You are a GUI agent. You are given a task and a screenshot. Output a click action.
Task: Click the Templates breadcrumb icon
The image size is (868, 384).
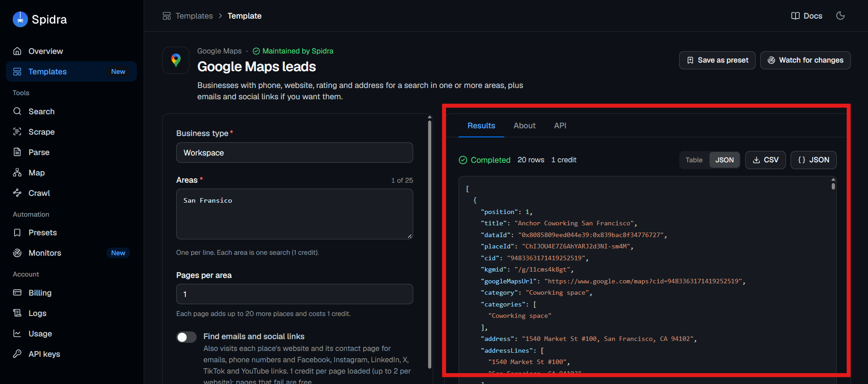click(x=167, y=16)
